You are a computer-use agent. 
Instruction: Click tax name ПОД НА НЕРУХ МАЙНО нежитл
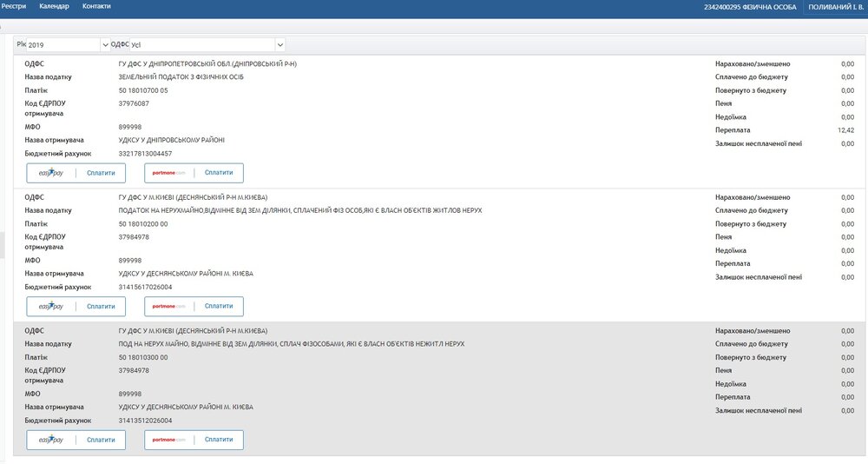click(x=291, y=344)
